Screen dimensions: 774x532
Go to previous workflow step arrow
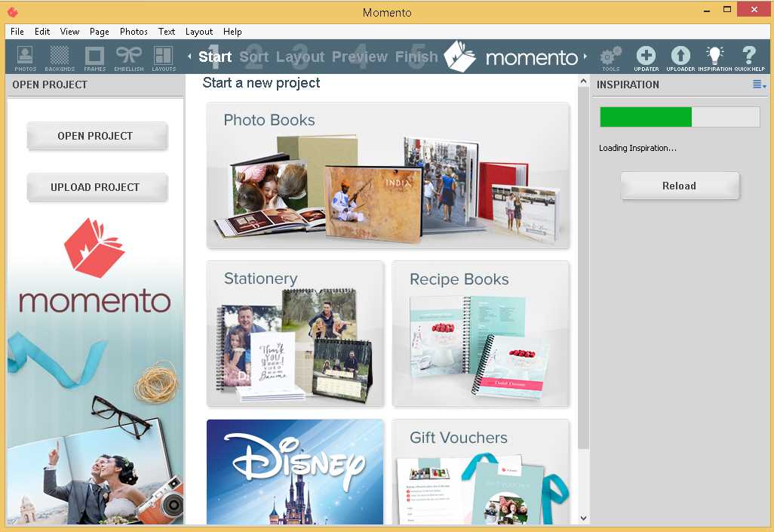189,57
